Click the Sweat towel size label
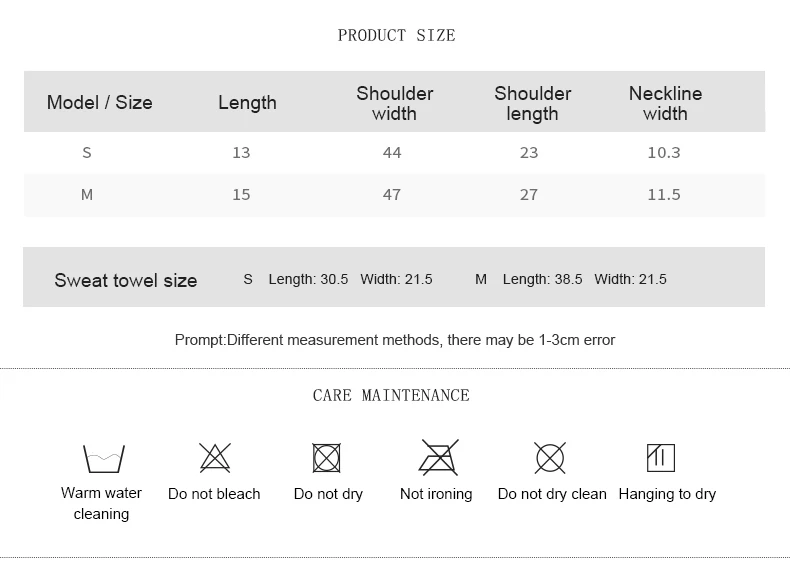 (126, 280)
